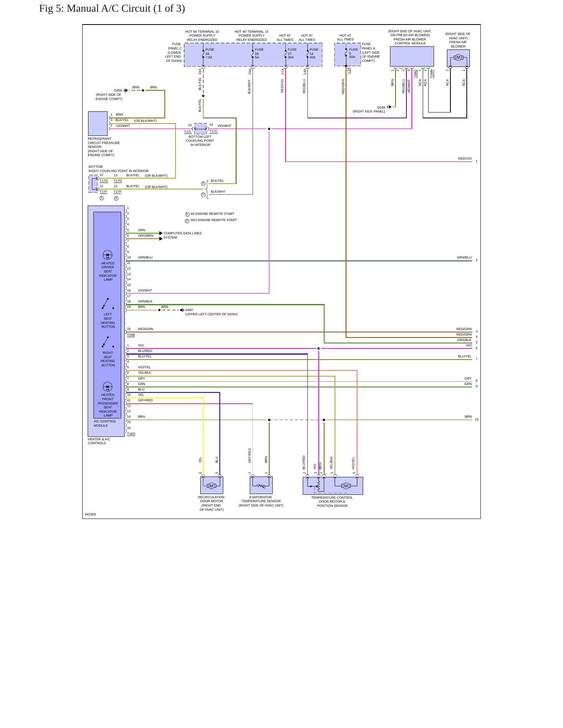Select the evaporator temperature sensor resistor symbol
Screen dimensions: 563x728
tap(261, 486)
